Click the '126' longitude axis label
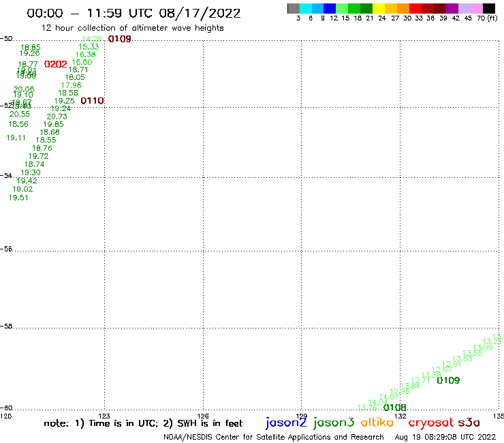Image resolution: width=504 pixels, height=443 pixels. click(x=203, y=416)
